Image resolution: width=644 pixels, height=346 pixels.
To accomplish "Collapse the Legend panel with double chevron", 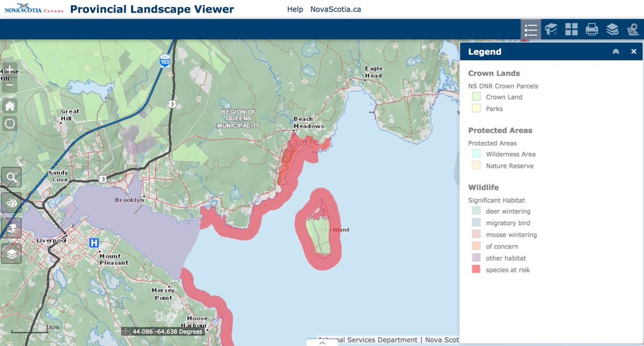I will (616, 52).
